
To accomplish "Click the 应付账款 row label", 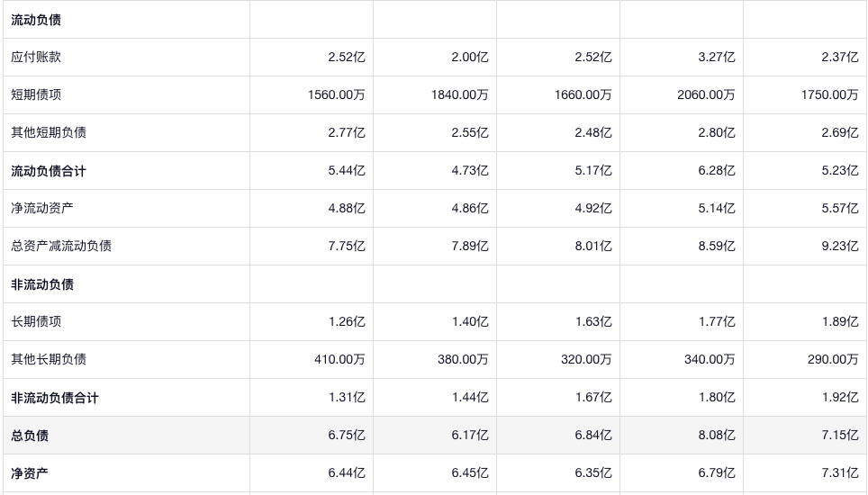I will click(36, 57).
